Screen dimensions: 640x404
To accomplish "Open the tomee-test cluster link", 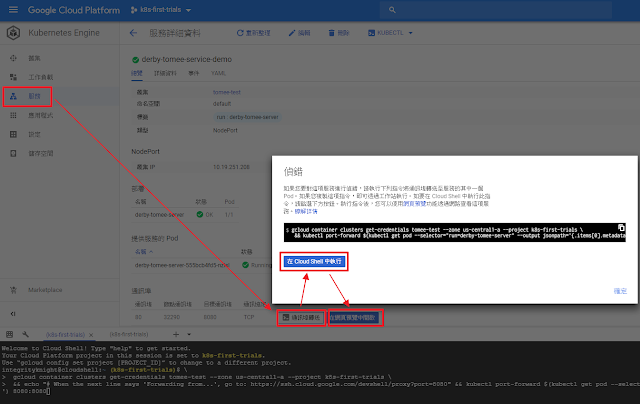I will pos(227,92).
